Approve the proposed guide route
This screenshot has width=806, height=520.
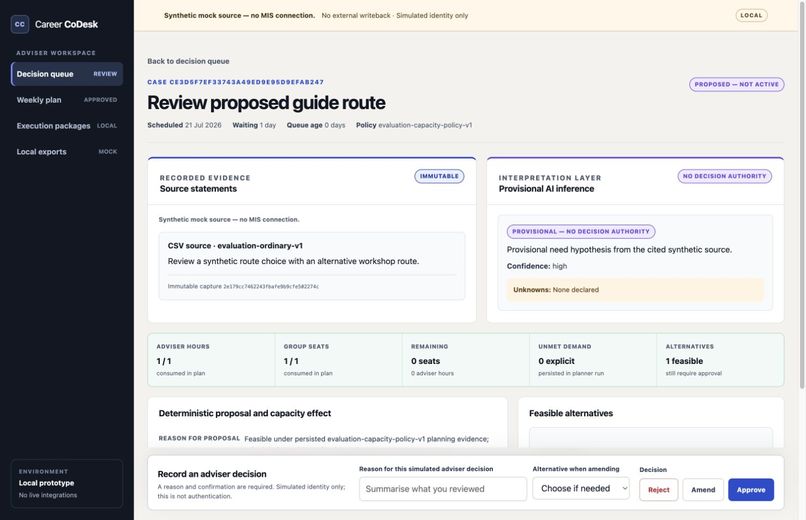750,490
